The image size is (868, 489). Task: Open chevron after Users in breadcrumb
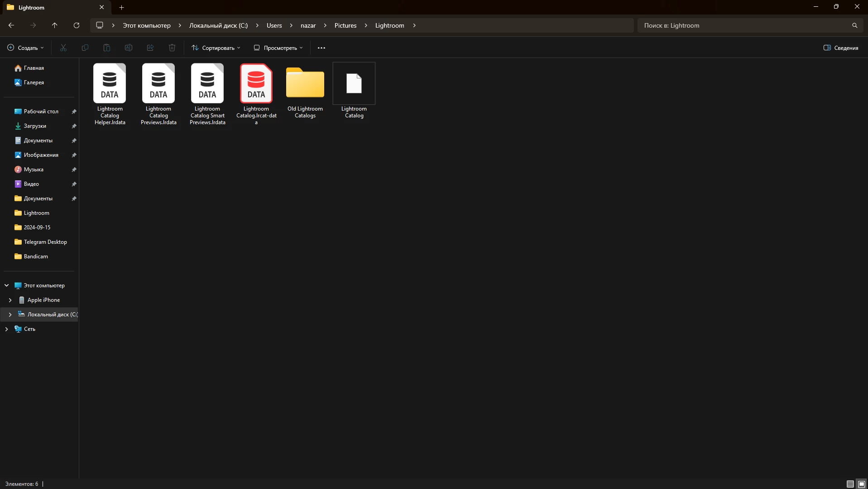coord(291,25)
